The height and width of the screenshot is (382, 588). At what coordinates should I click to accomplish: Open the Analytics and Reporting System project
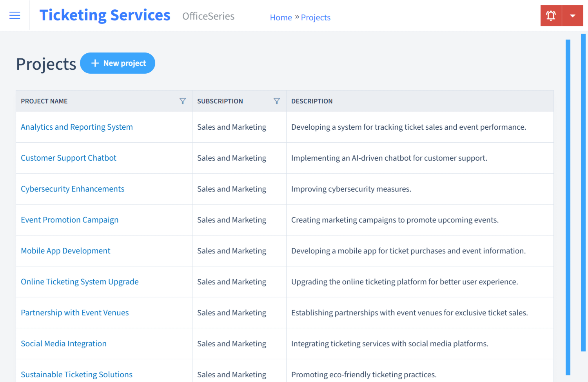(76, 127)
